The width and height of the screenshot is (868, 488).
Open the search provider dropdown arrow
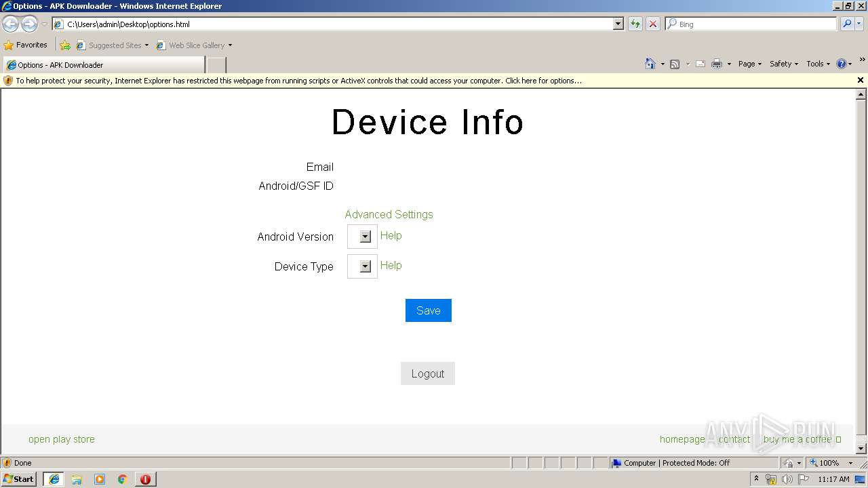coord(860,24)
